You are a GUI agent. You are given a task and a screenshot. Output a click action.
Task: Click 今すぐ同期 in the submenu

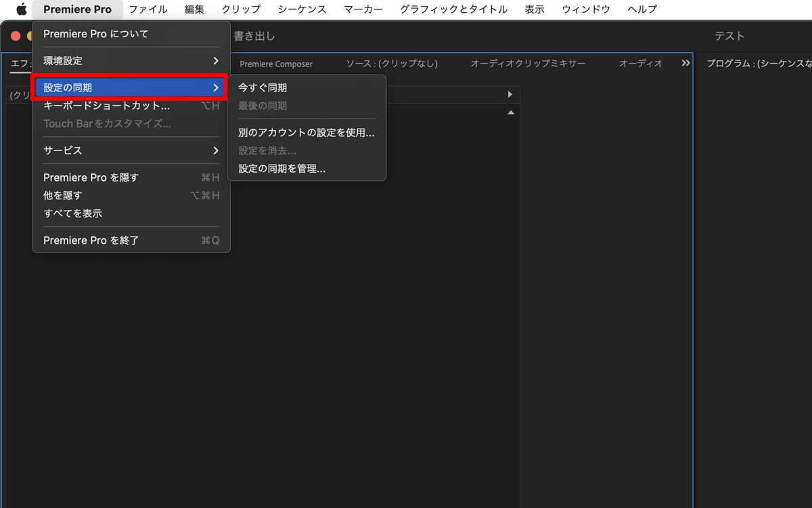pos(307,87)
